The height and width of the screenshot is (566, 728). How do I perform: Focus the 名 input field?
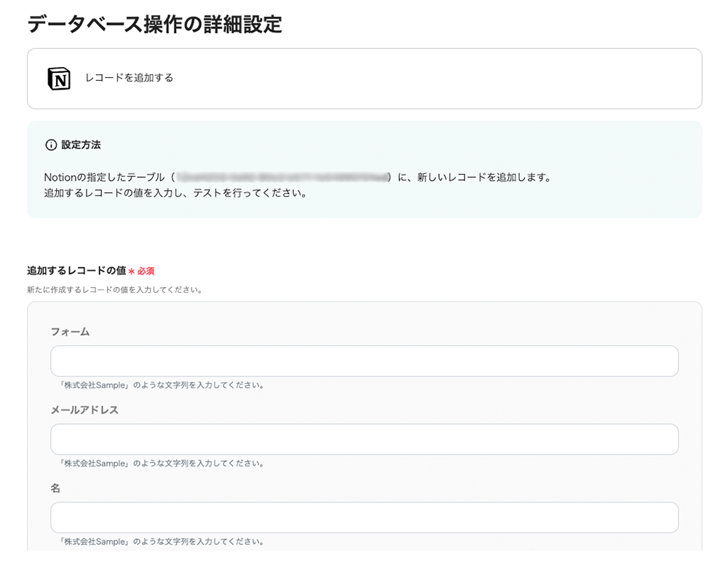[365, 517]
